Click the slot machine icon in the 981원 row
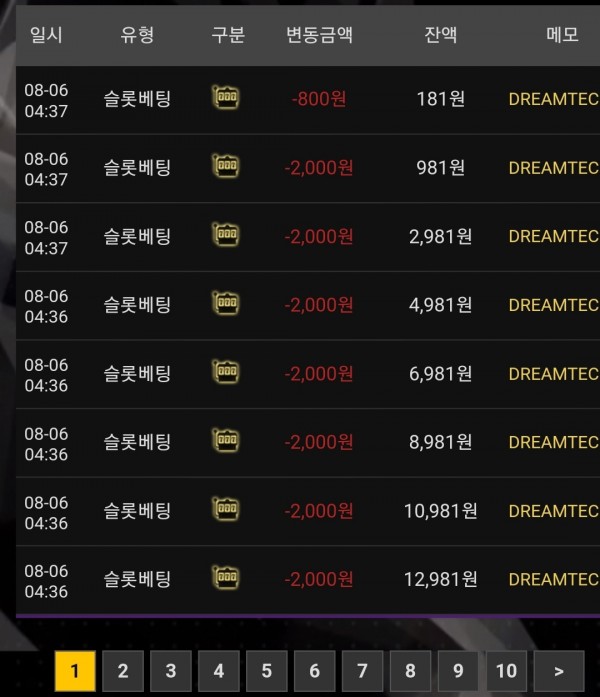 tap(226, 166)
